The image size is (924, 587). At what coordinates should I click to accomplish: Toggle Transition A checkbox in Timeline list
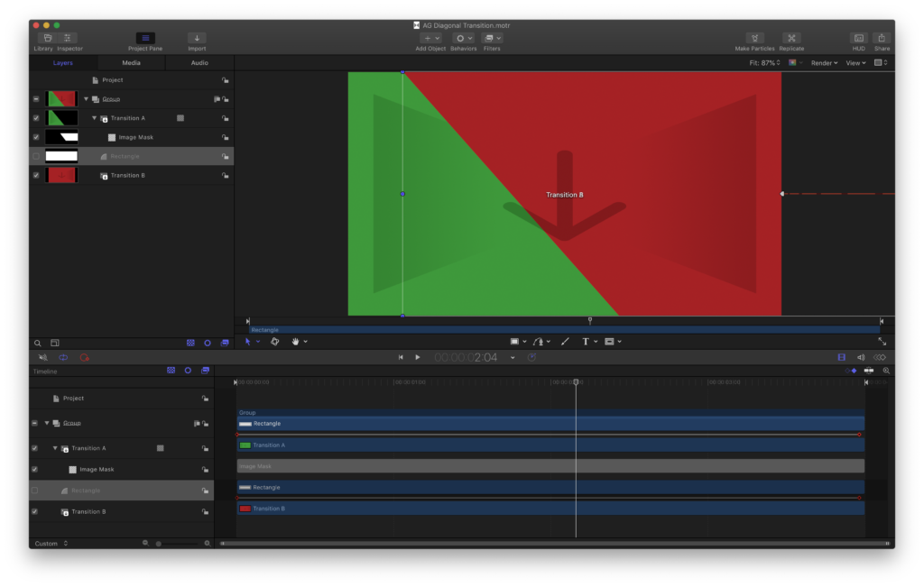35,449
